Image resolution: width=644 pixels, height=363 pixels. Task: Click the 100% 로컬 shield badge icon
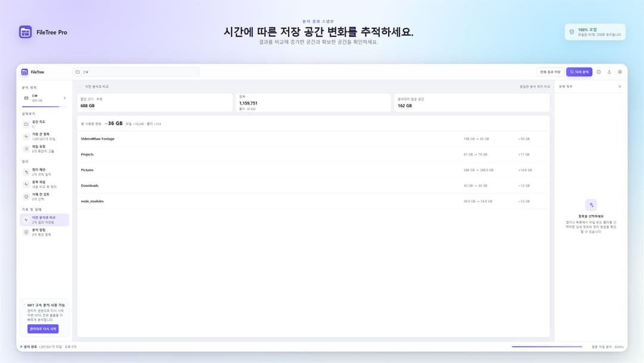click(x=572, y=32)
